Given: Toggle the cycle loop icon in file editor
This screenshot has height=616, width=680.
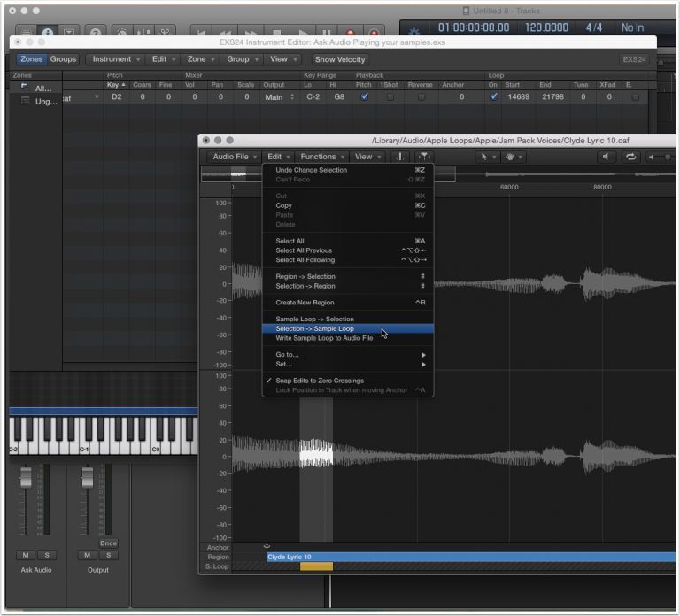Looking at the screenshot, I should [x=630, y=157].
